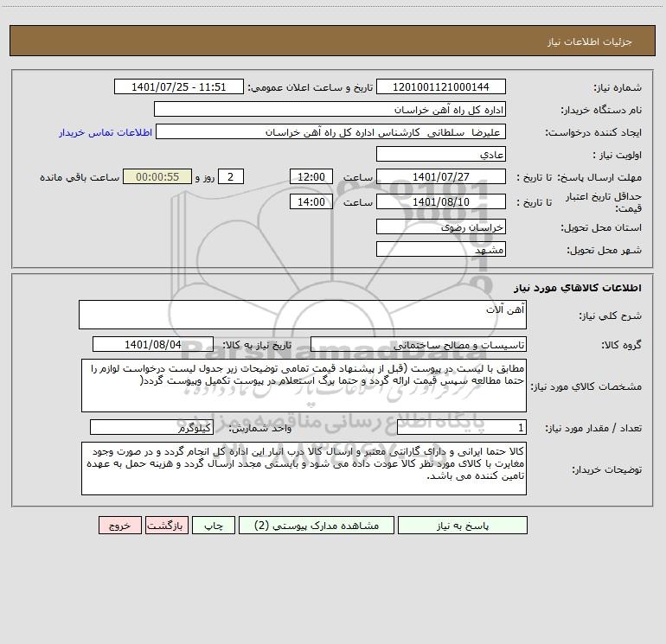Click goods group field تاسیسات و مصالح ساختمانی
This screenshot has width=666, height=644.
[x=419, y=344]
